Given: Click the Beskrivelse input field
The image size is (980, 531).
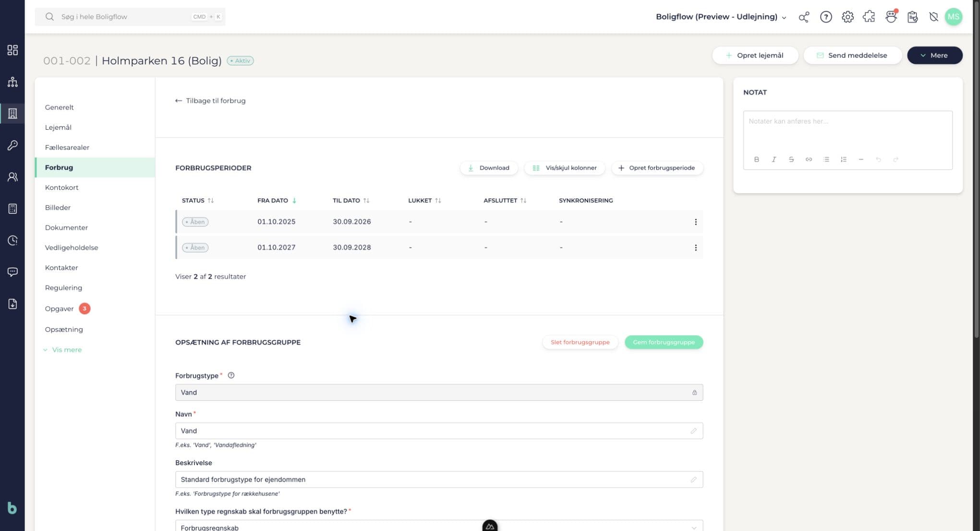Looking at the screenshot, I should point(439,480).
